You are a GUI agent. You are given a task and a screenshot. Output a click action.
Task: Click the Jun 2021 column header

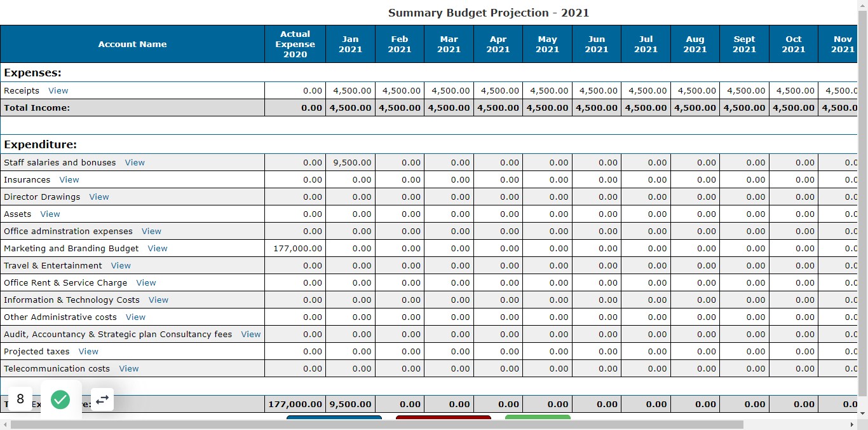597,44
